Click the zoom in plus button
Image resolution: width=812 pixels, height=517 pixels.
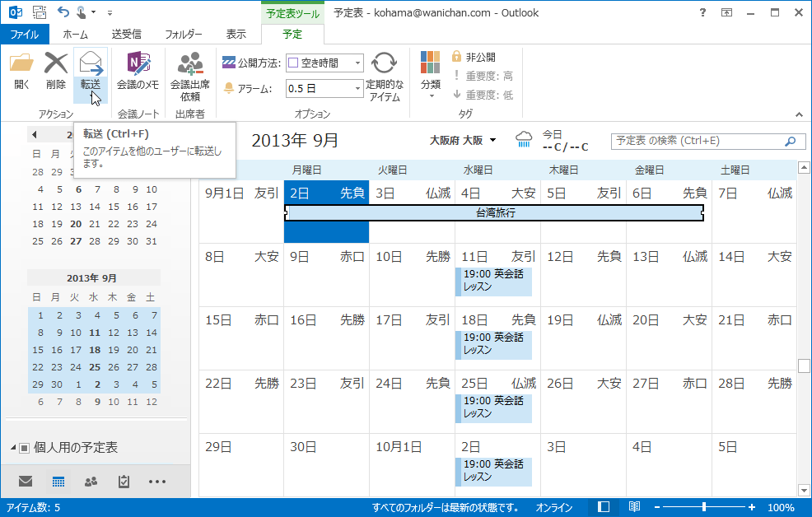(752, 508)
